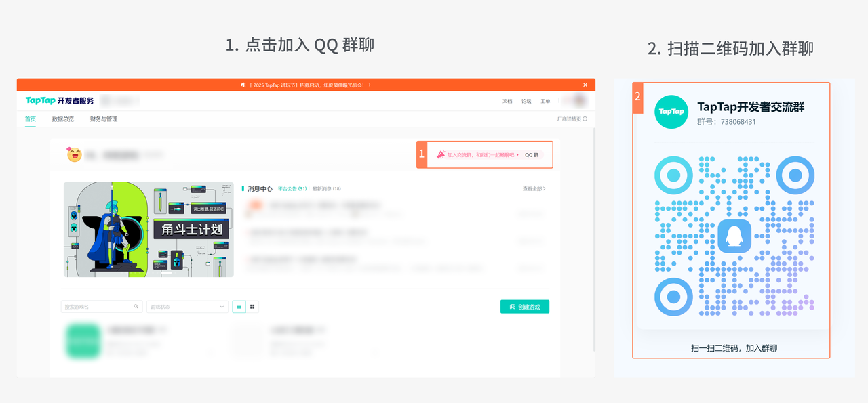Open the 2025 TapTap 试玩节 announcement link

pos(311,85)
